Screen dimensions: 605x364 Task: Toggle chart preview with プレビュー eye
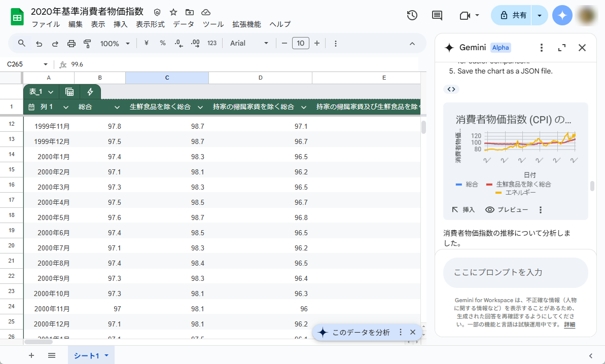point(506,209)
